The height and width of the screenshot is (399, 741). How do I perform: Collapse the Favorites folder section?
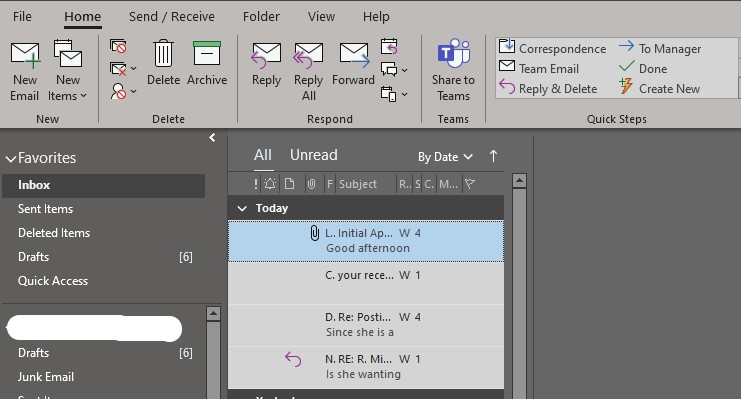[x=11, y=159]
